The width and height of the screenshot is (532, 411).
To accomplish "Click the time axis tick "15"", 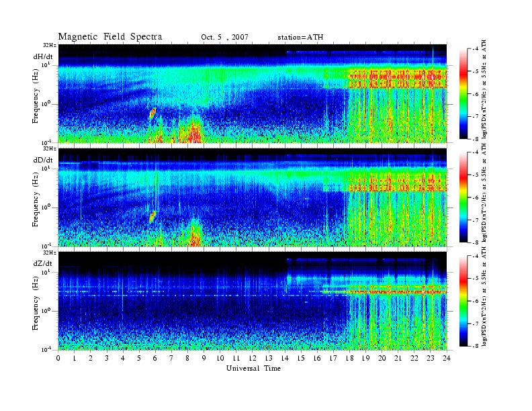I will [x=301, y=358].
